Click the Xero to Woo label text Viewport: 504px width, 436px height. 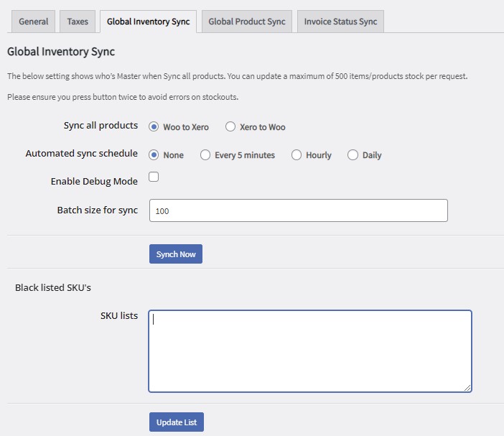coord(263,127)
